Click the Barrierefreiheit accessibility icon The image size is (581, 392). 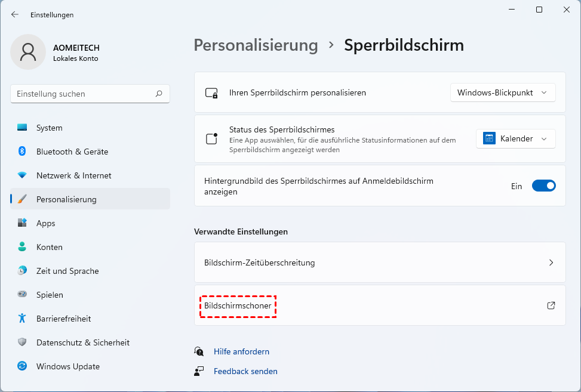tap(22, 319)
